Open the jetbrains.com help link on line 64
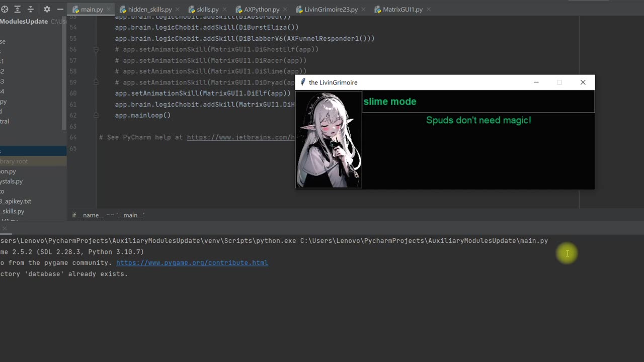 click(240, 137)
